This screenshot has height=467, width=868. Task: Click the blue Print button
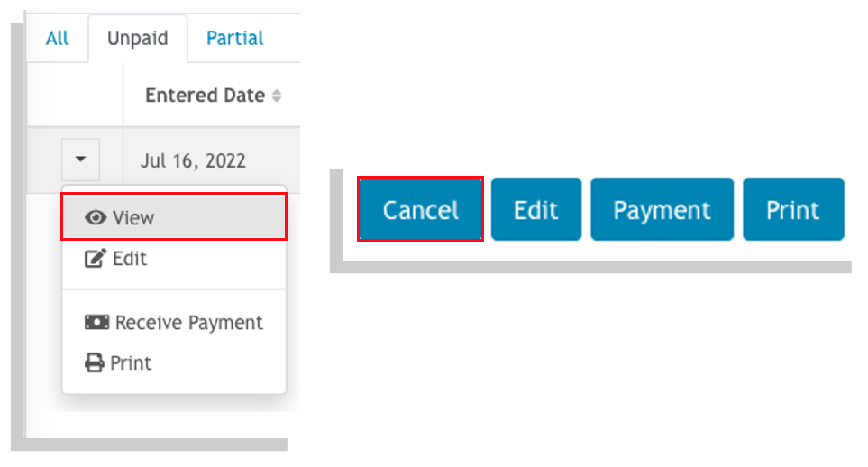click(793, 209)
